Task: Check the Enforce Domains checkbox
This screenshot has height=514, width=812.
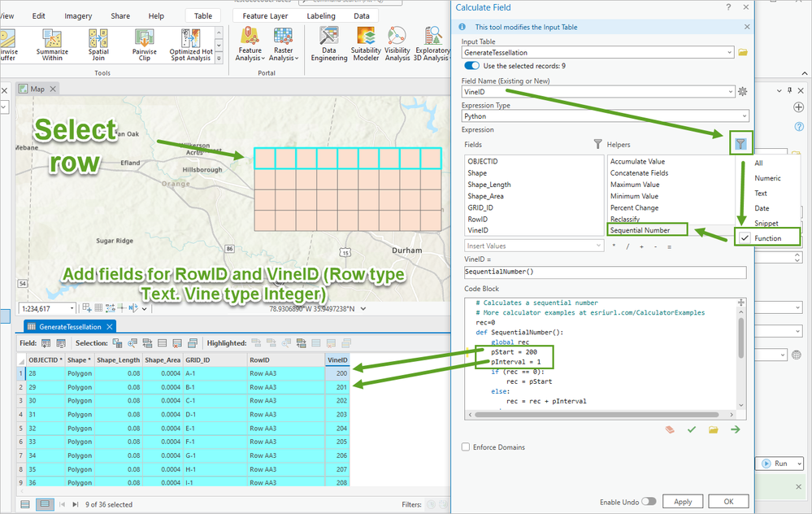Action: point(466,446)
